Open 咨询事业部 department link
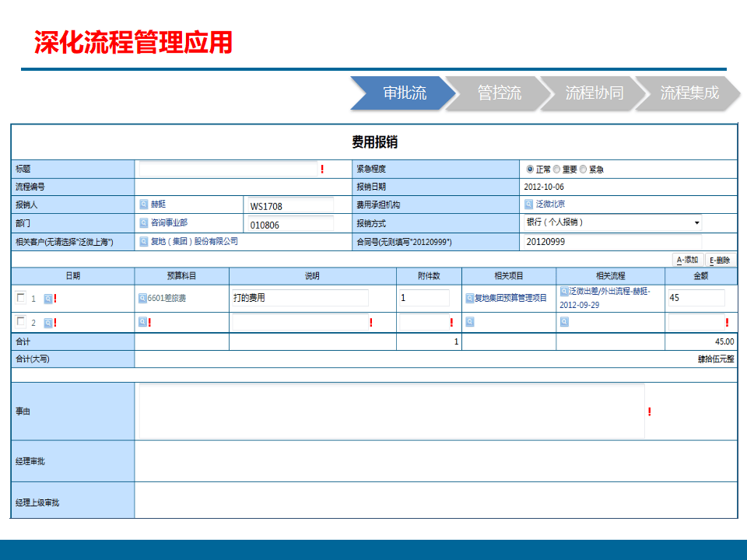Viewport: 747px width, 560px height. click(x=169, y=223)
